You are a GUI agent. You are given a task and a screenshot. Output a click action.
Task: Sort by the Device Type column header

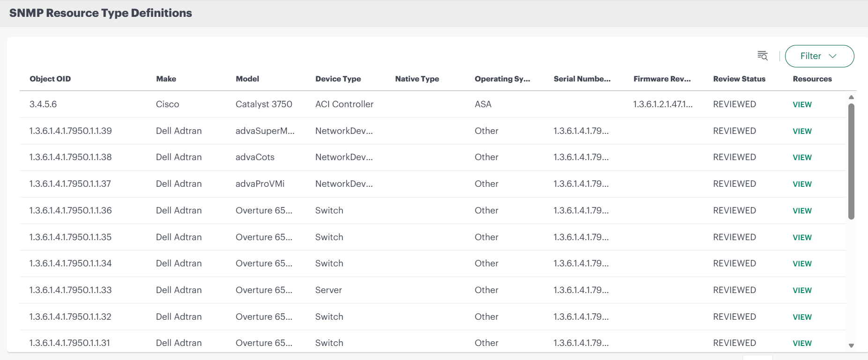point(338,79)
